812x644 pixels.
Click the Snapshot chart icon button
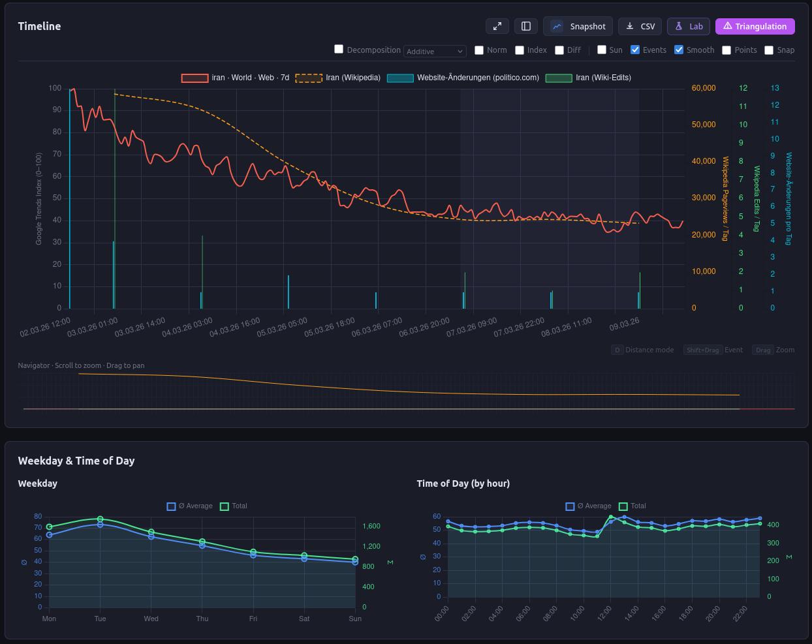(x=578, y=26)
